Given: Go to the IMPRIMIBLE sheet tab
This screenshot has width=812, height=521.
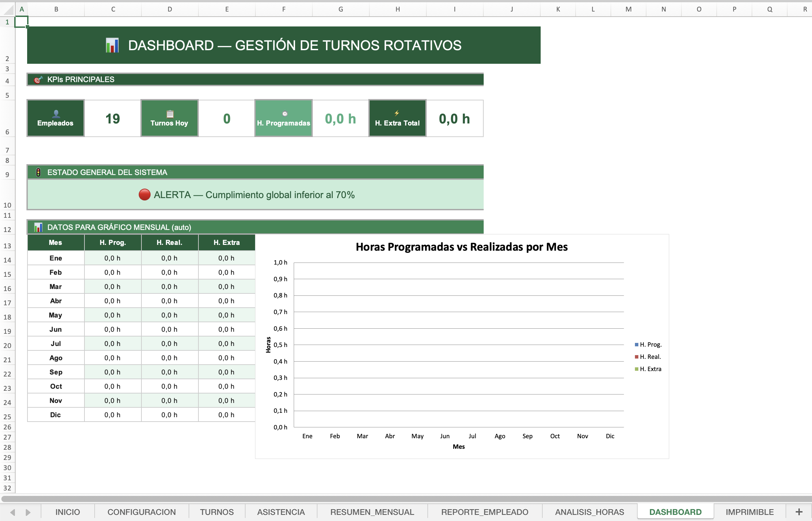Looking at the screenshot, I should pos(750,512).
